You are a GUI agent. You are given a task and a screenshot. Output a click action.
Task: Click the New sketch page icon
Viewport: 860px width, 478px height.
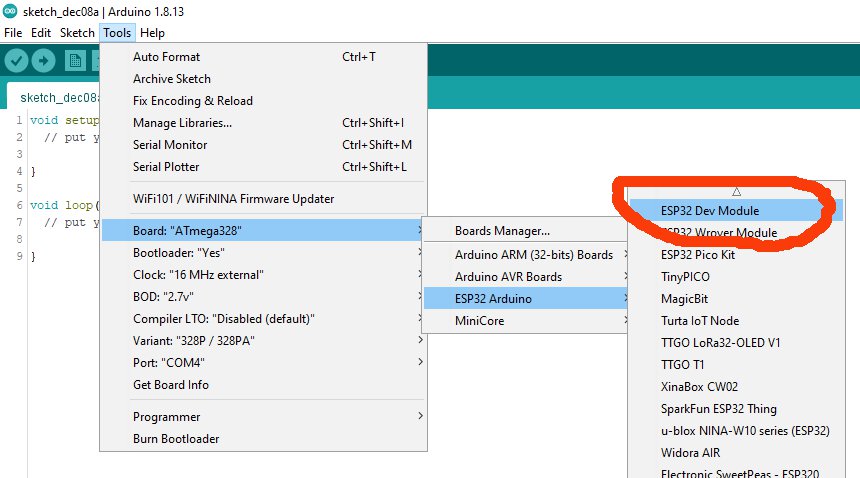point(75,60)
